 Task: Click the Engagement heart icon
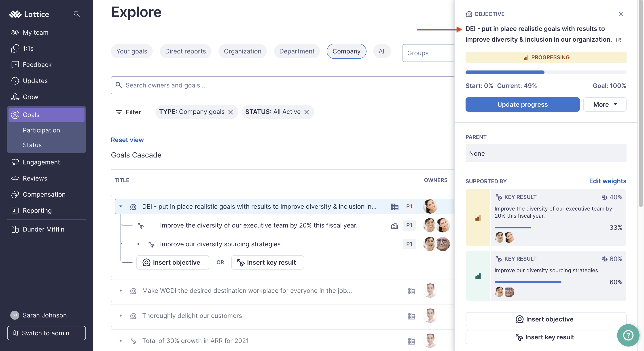point(15,162)
